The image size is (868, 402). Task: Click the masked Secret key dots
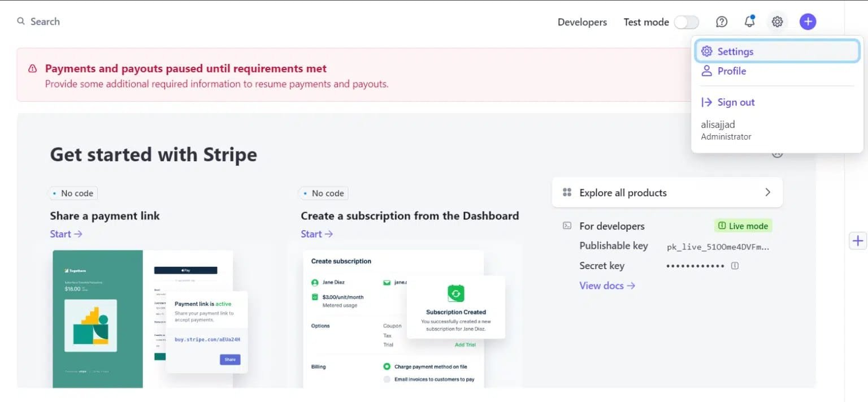click(695, 266)
